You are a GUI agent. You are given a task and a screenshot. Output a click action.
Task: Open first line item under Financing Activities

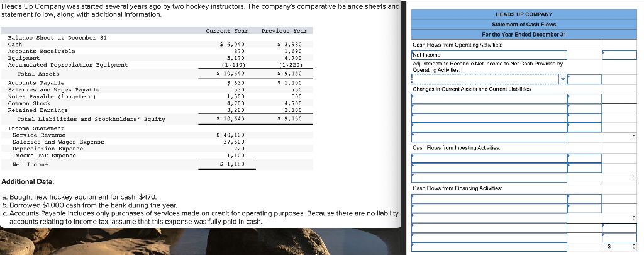[489, 199]
